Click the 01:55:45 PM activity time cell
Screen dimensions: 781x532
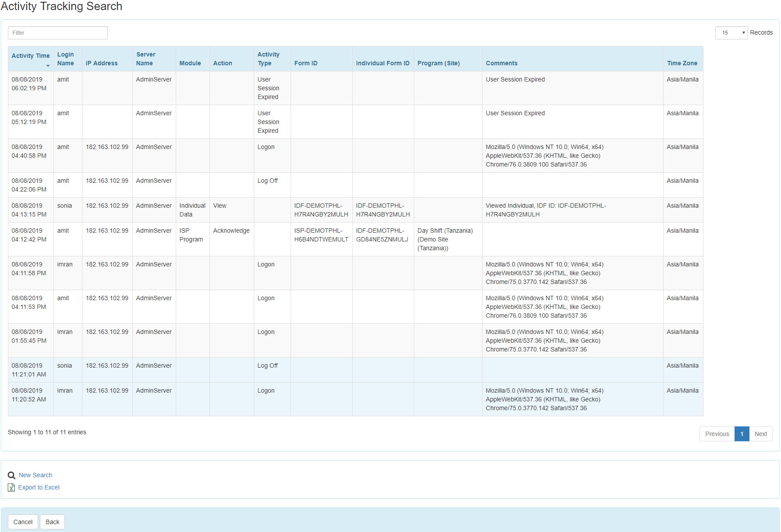coord(31,340)
